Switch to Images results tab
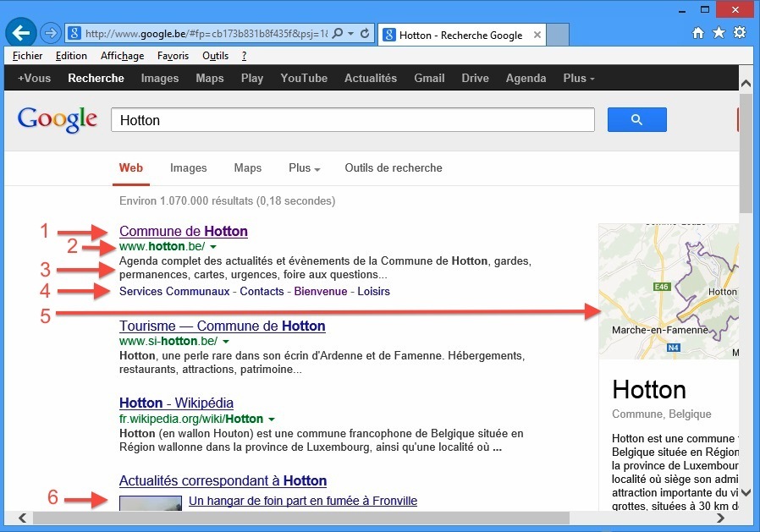This screenshot has width=760, height=532. click(189, 168)
